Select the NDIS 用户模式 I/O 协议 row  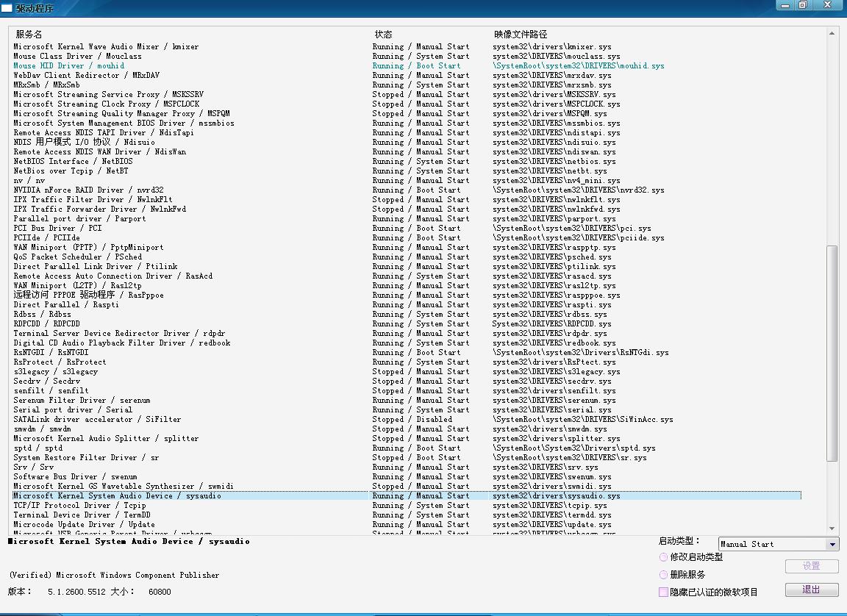407,142
